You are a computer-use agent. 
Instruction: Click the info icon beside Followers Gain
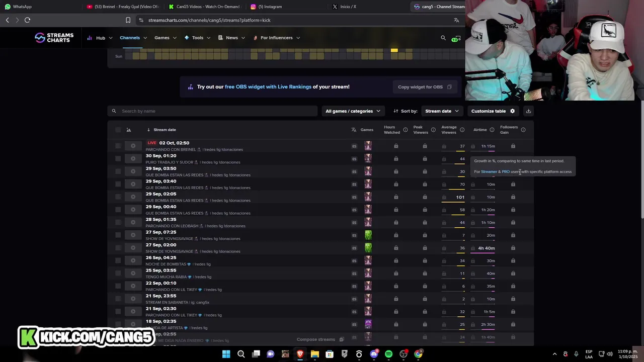(x=523, y=130)
